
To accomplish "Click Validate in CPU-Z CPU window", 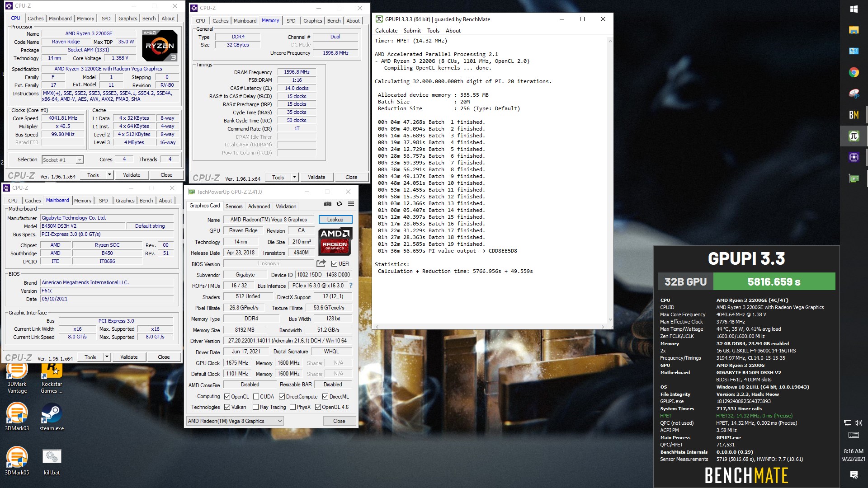I will click(x=132, y=175).
